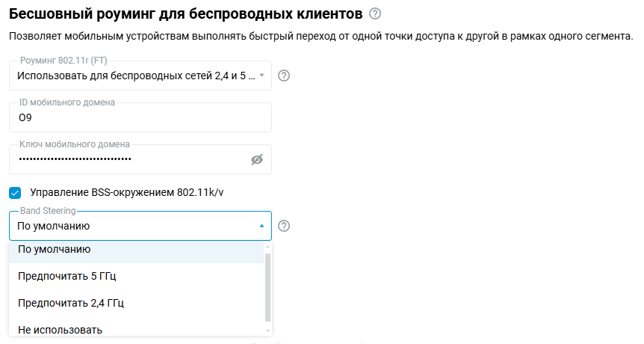
Task: Click the ID мобильного домена input field
Action: click(x=140, y=117)
